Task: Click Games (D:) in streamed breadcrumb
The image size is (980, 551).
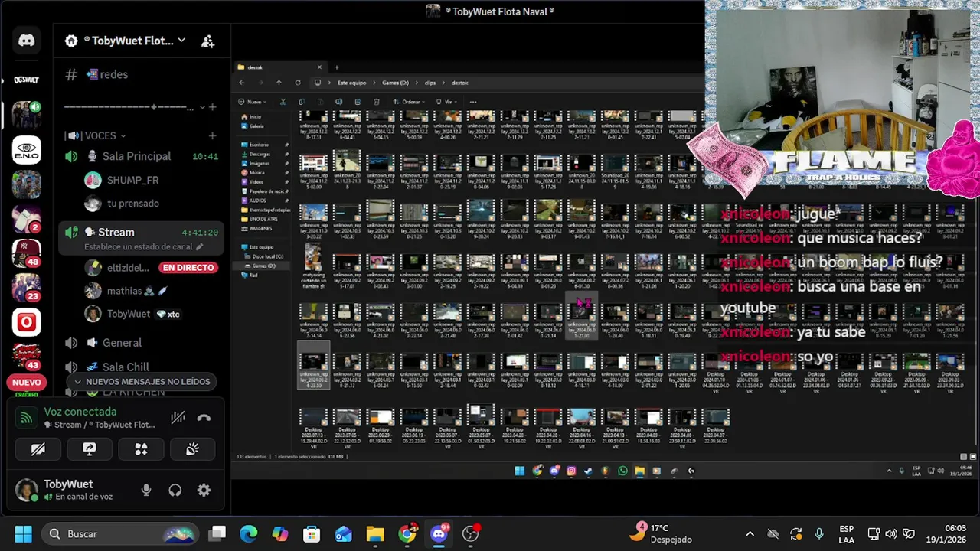Action: point(395,83)
